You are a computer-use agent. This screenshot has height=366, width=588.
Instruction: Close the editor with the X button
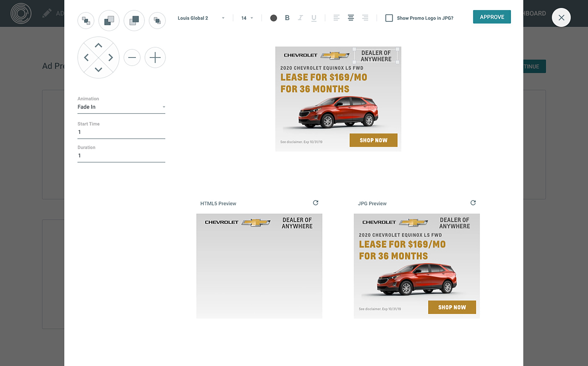coord(561,17)
